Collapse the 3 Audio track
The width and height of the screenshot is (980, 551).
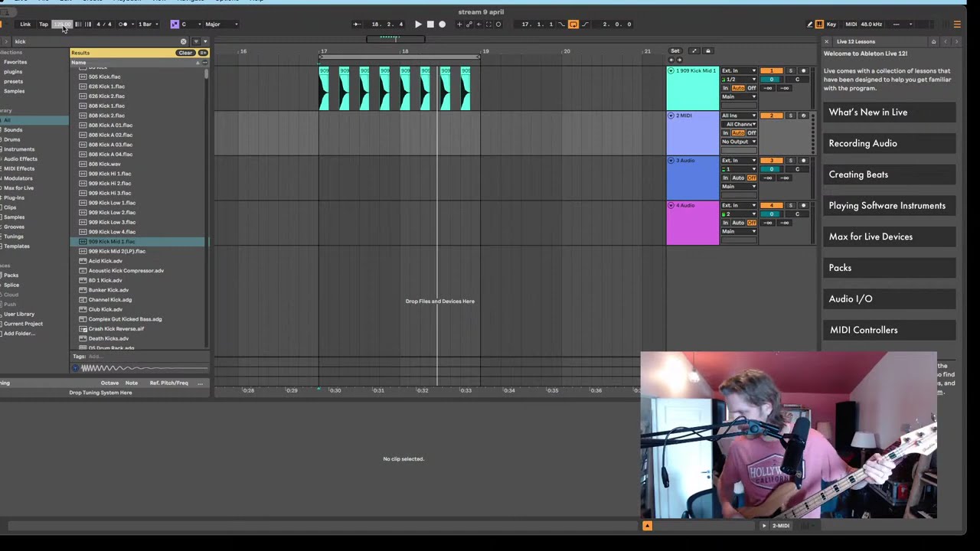pos(671,161)
